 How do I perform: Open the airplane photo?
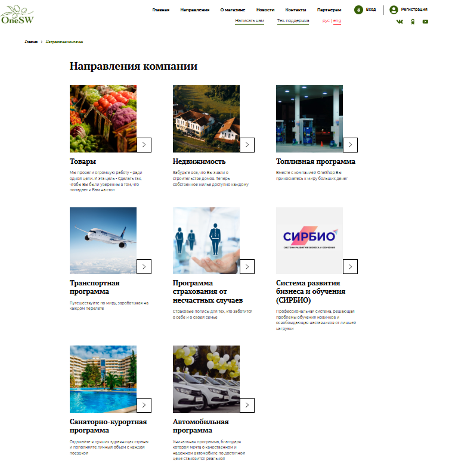[103, 241]
